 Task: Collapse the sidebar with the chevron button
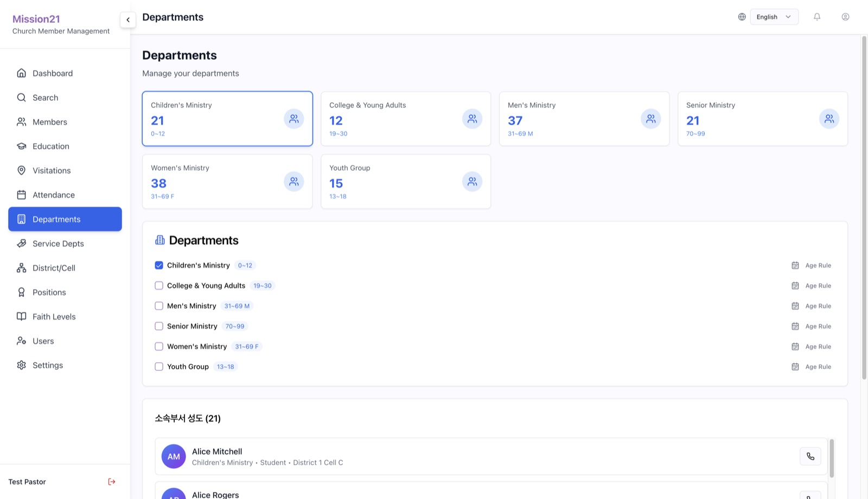128,20
